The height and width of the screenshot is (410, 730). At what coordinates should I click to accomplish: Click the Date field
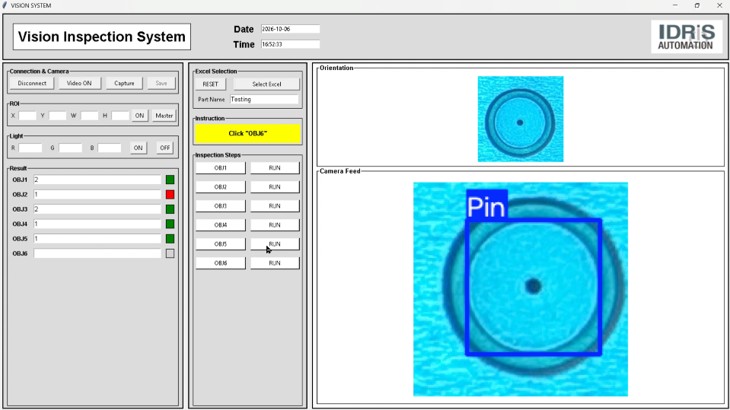(x=290, y=29)
